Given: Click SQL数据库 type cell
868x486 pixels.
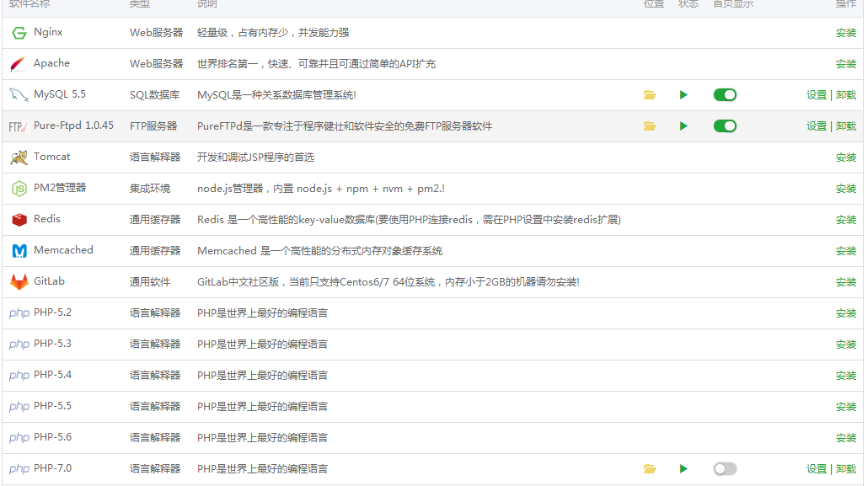Looking at the screenshot, I should 155,95.
